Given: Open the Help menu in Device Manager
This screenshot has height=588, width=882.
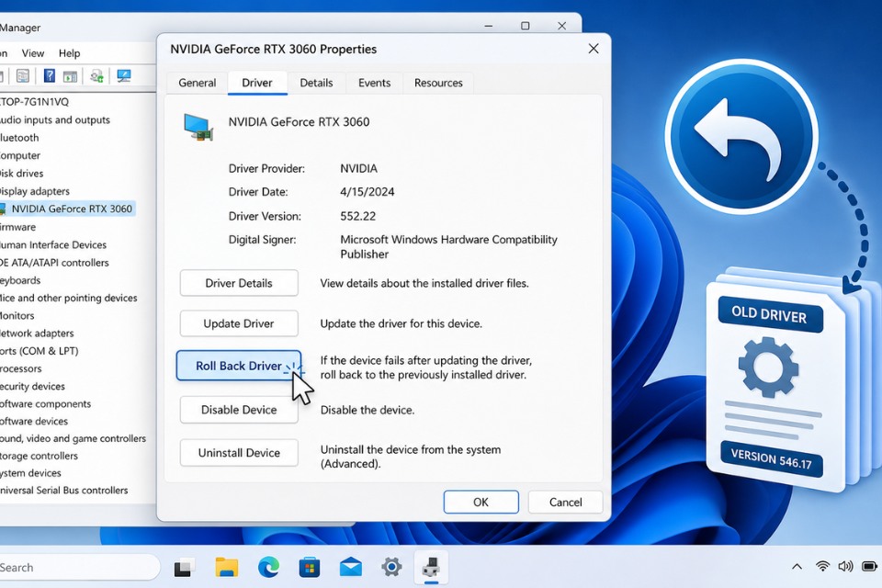Looking at the screenshot, I should tap(69, 53).
